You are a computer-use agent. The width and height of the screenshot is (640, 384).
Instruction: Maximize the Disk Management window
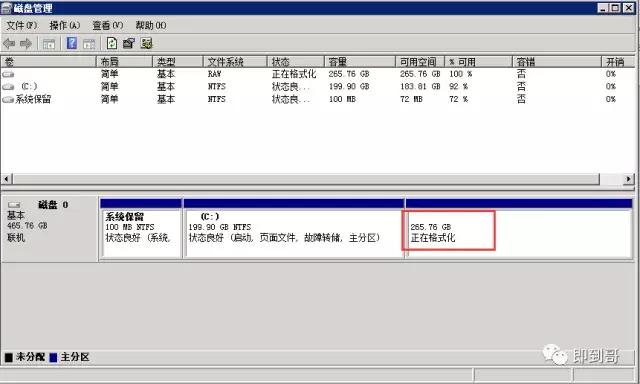615,8
